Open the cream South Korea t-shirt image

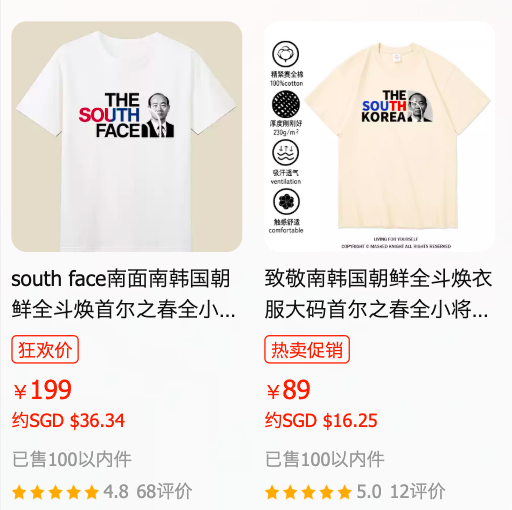click(x=380, y=137)
